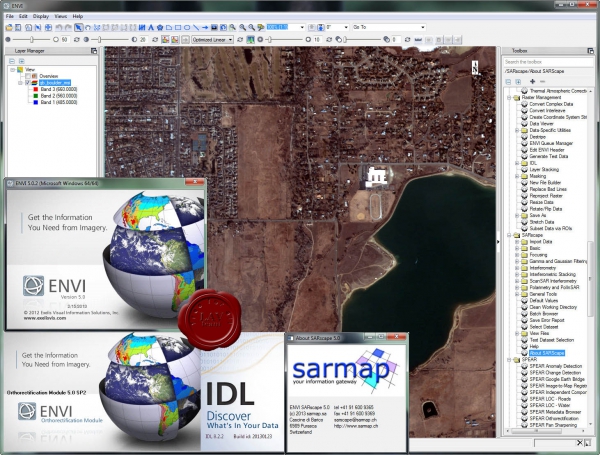Viewport: 600px width, 455px height.
Task: Open SPEAR Pan Sharpening tool
Action: pos(553,425)
